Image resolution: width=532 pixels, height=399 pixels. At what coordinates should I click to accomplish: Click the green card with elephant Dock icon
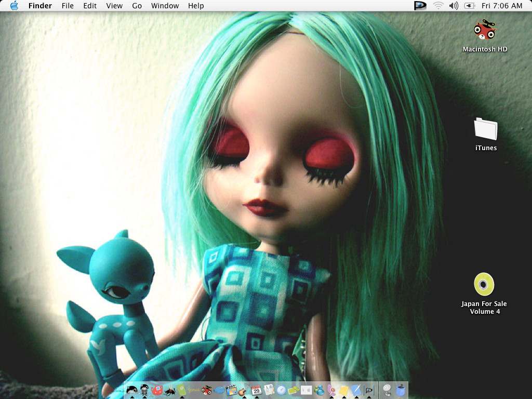pyautogui.click(x=294, y=391)
